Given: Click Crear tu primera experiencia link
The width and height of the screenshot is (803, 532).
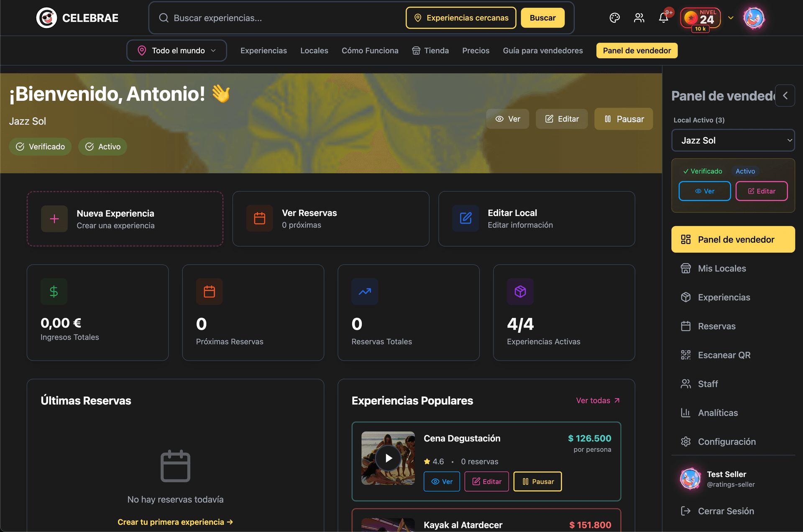Looking at the screenshot, I should pyautogui.click(x=175, y=522).
